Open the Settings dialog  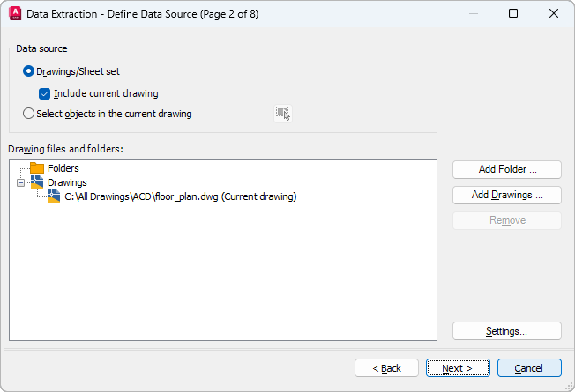[506, 331]
